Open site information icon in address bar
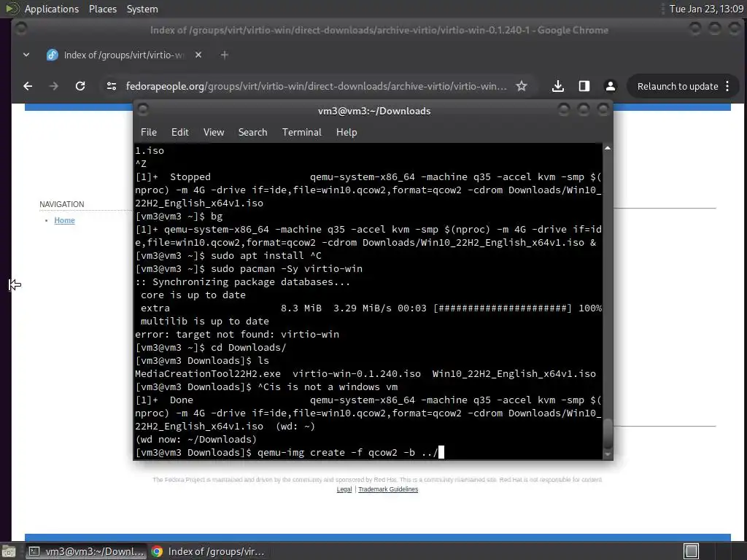747x560 pixels. coord(112,86)
